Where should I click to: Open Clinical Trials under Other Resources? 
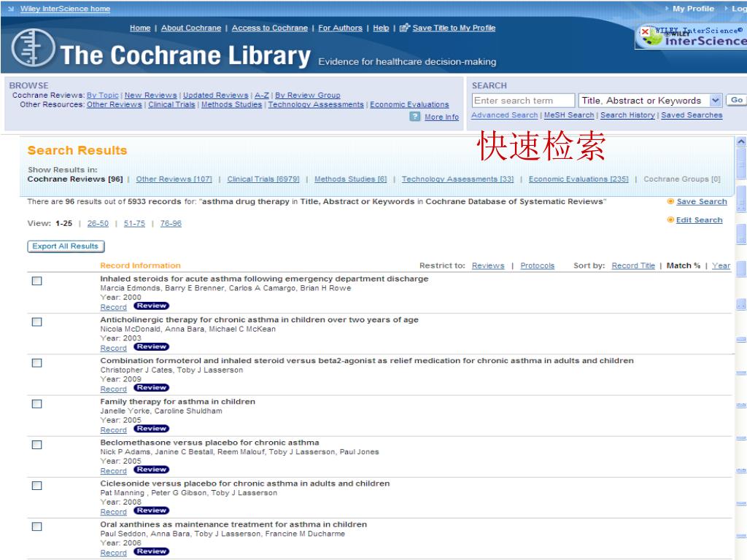coord(171,105)
